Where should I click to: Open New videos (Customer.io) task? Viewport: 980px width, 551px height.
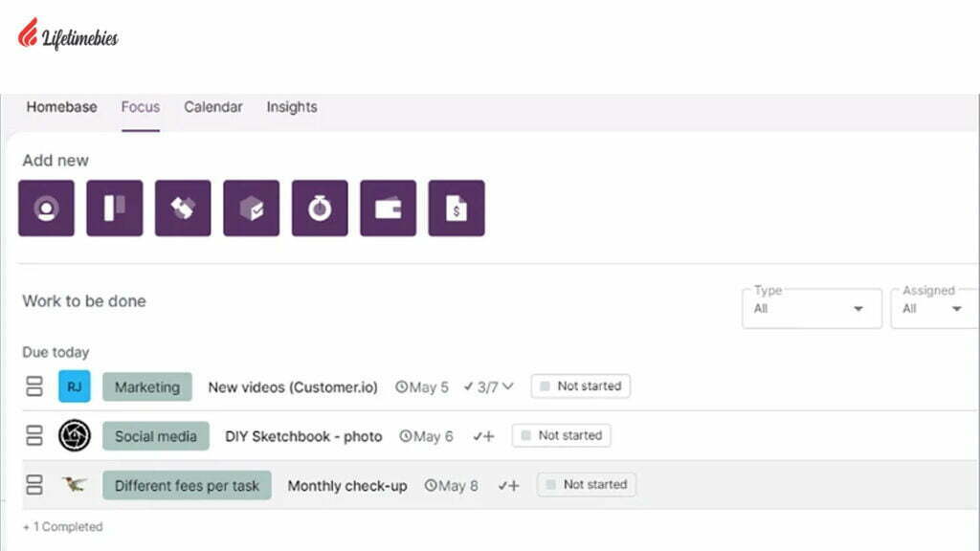coord(293,386)
